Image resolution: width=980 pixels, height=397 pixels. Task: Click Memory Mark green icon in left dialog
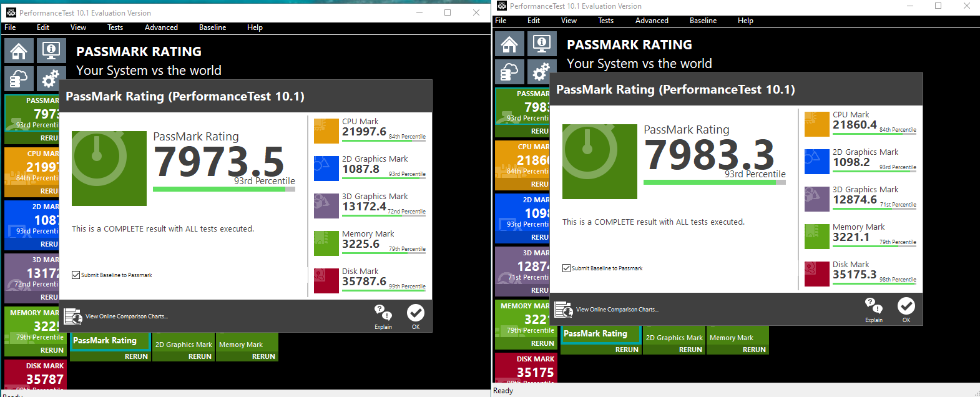coord(326,243)
